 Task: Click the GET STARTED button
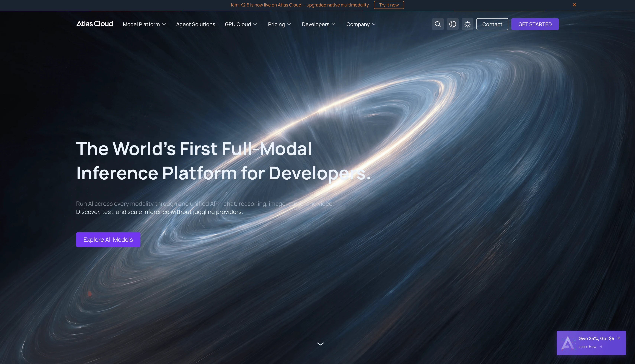point(535,24)
